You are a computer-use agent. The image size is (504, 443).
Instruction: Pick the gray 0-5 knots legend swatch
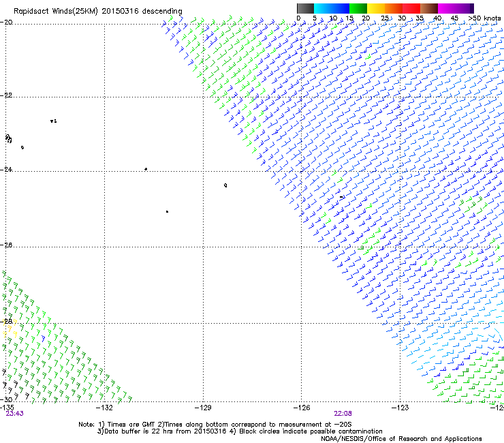pyautogui.click(x=305, y=8)
